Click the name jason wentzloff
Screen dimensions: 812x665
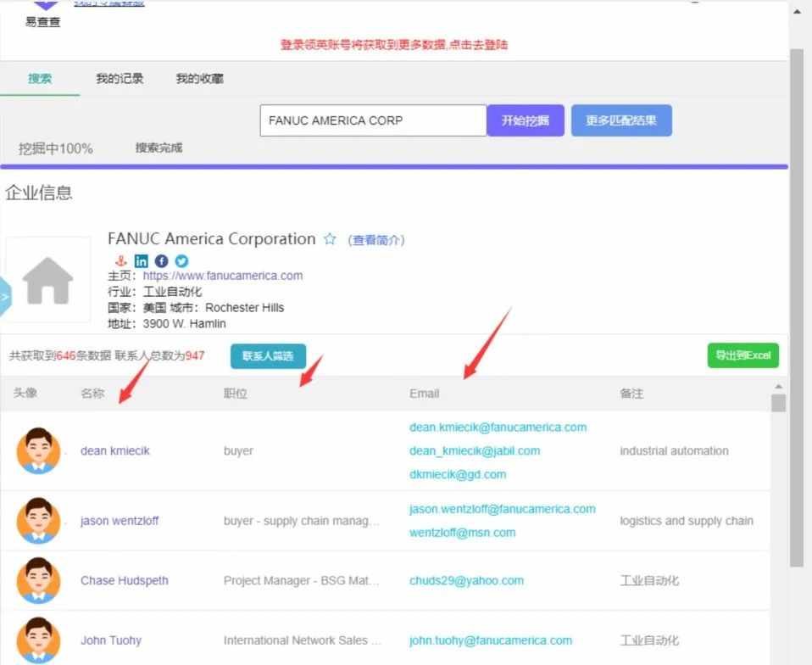click(120, 521)
